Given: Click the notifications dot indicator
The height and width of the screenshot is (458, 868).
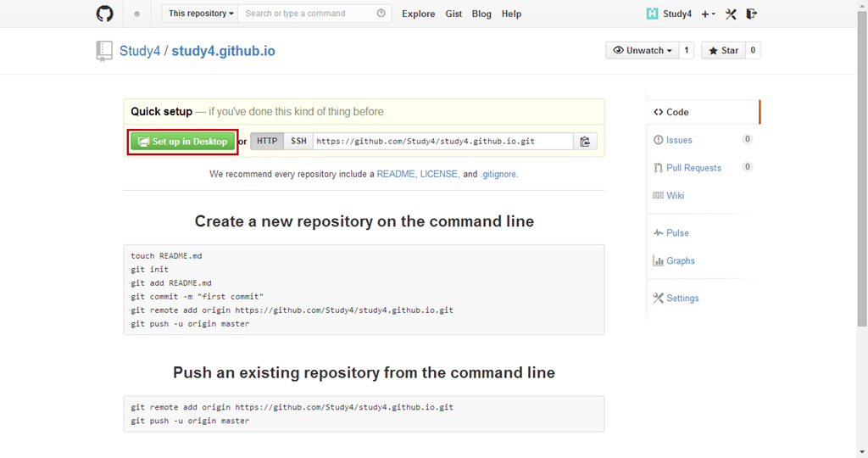Looking at the screenshot, I should pos(136,14).
